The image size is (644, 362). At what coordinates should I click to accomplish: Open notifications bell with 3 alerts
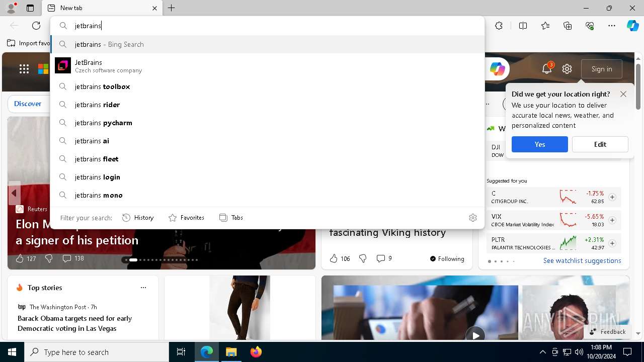tap(547, 68)
